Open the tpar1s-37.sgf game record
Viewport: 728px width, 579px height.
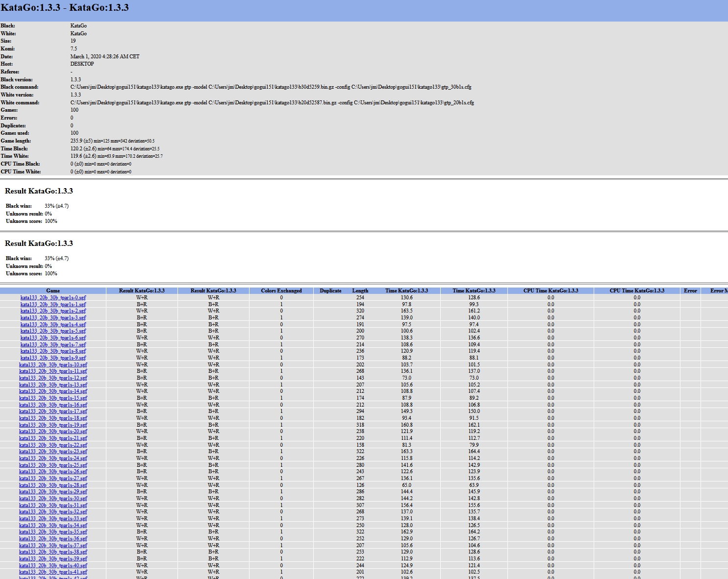tap(53, 545)
